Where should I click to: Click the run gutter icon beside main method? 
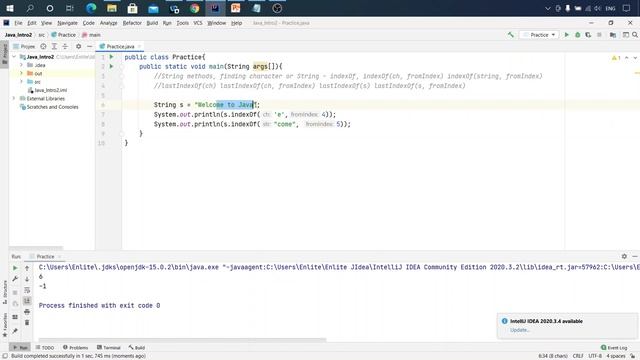pos(111,67)
